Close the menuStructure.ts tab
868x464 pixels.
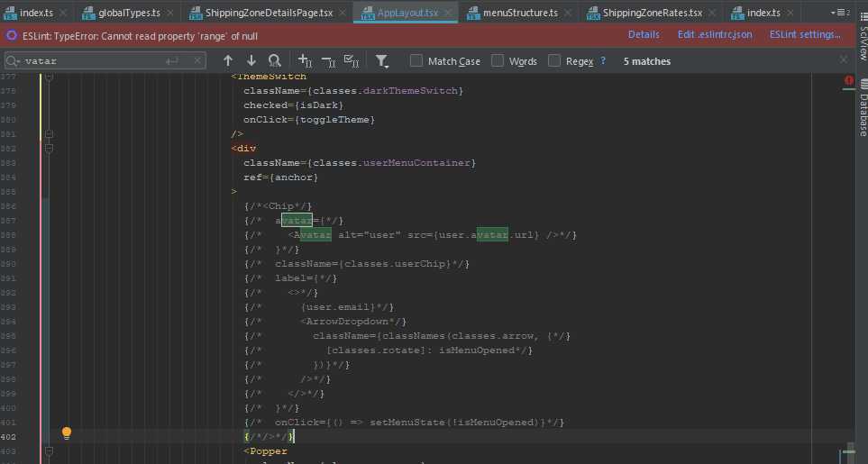(568, 13)
